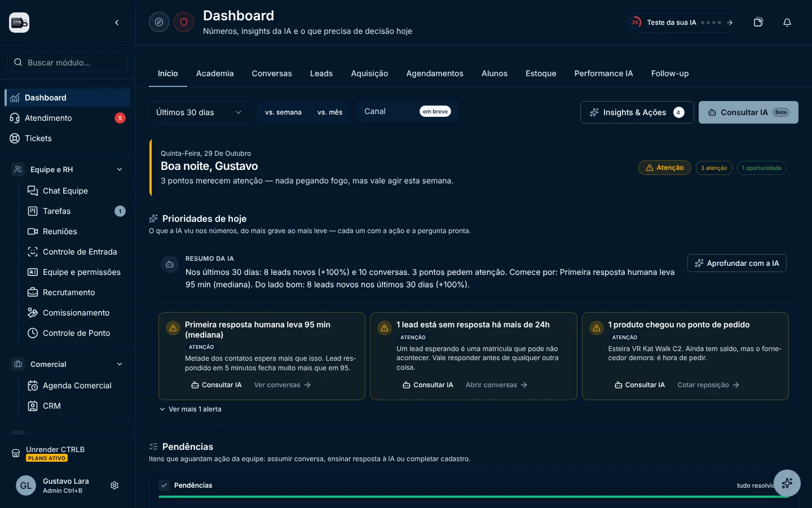Open Dashboard in the sidebar
The width and height of the screenshot is (812, 508).
pos(68,98)
